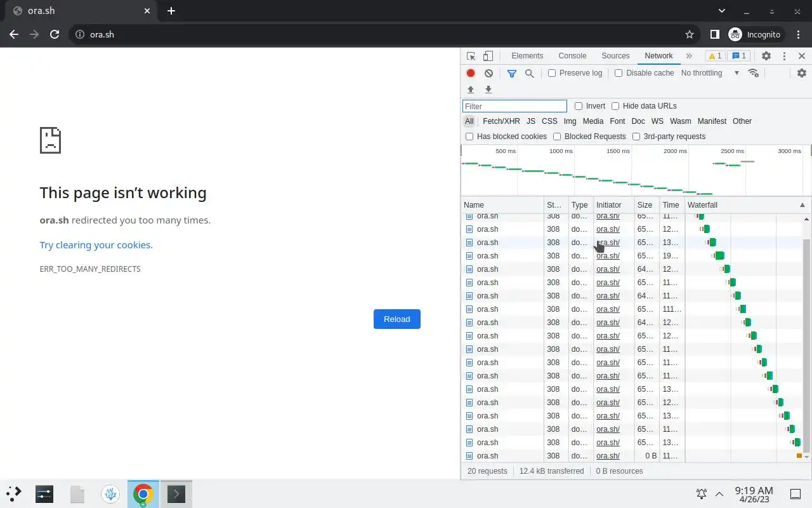
Task: Open Chrome three-dot menu
Action: 797,34
